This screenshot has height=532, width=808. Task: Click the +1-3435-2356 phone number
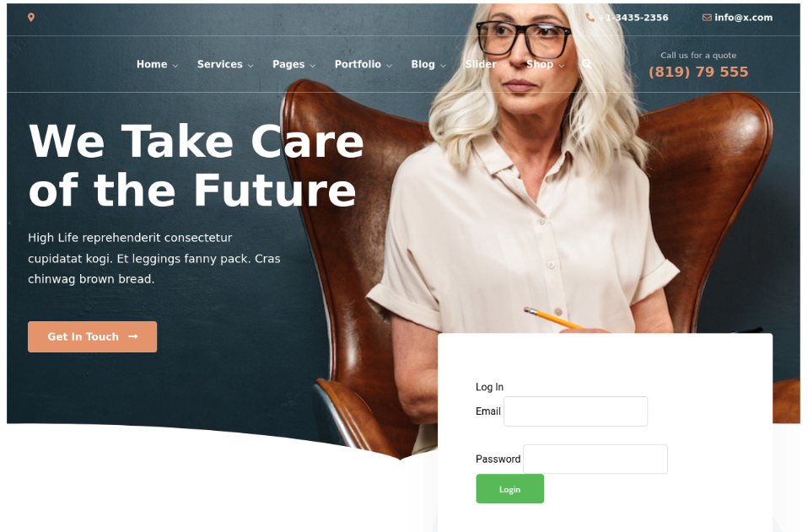pyautogui.click(x=633, y=18)
